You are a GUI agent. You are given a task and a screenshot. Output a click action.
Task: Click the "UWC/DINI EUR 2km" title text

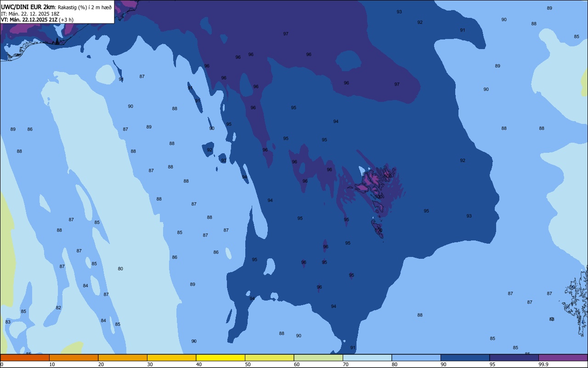tap(28, 7)
